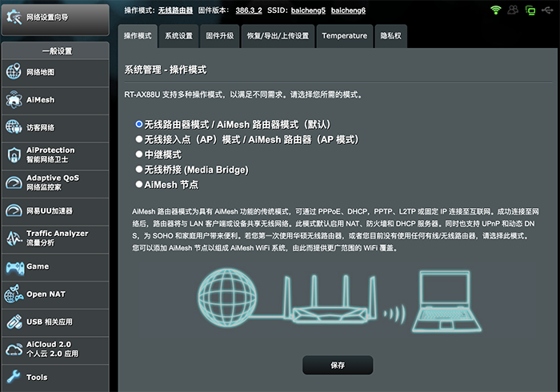The height and width of the screenshot is (392, 560).
Task: Choose the 中继模式 radio option
Action: click(139, 154)
